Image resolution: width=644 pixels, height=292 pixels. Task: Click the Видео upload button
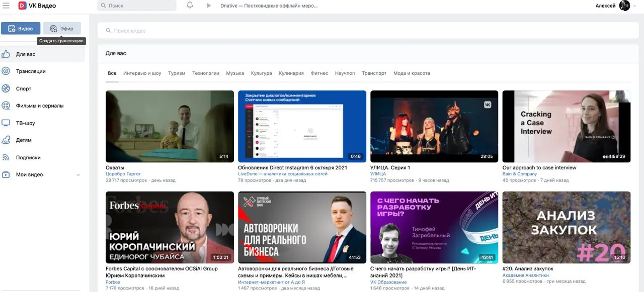tap(21, 29)
